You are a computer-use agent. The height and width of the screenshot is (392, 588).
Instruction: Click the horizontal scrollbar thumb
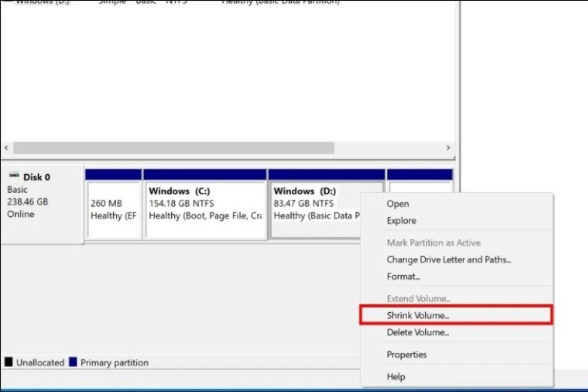(x=173, y=149)
